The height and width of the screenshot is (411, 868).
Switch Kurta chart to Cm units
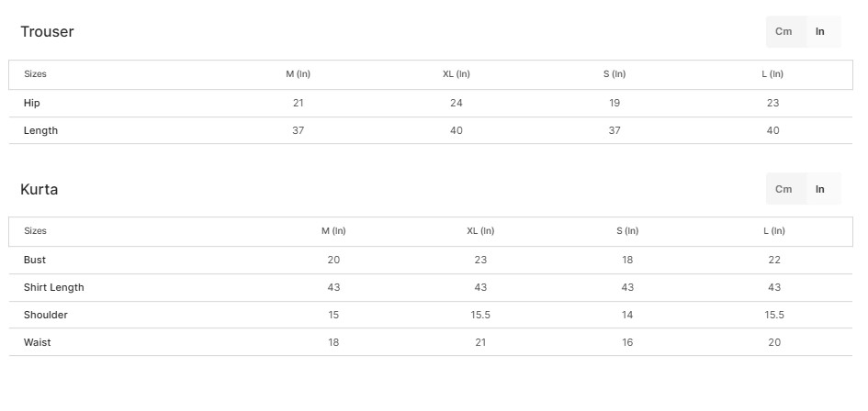(x=783, y=189)
